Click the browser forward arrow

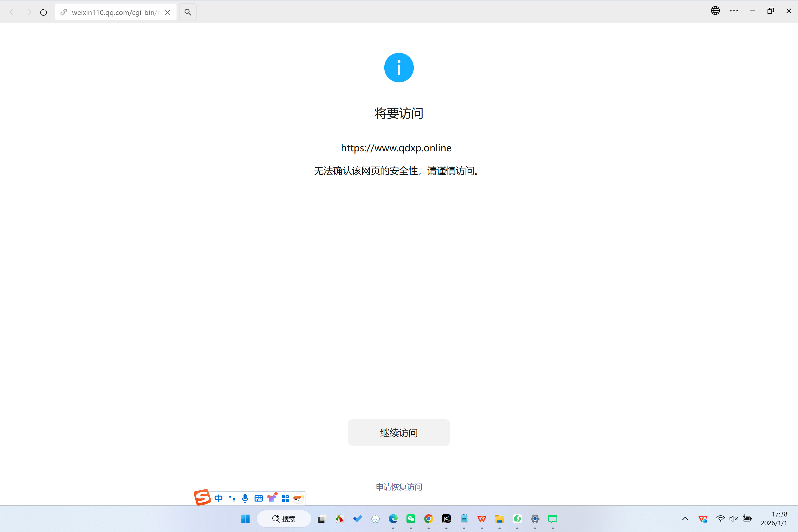click(29, 12)
